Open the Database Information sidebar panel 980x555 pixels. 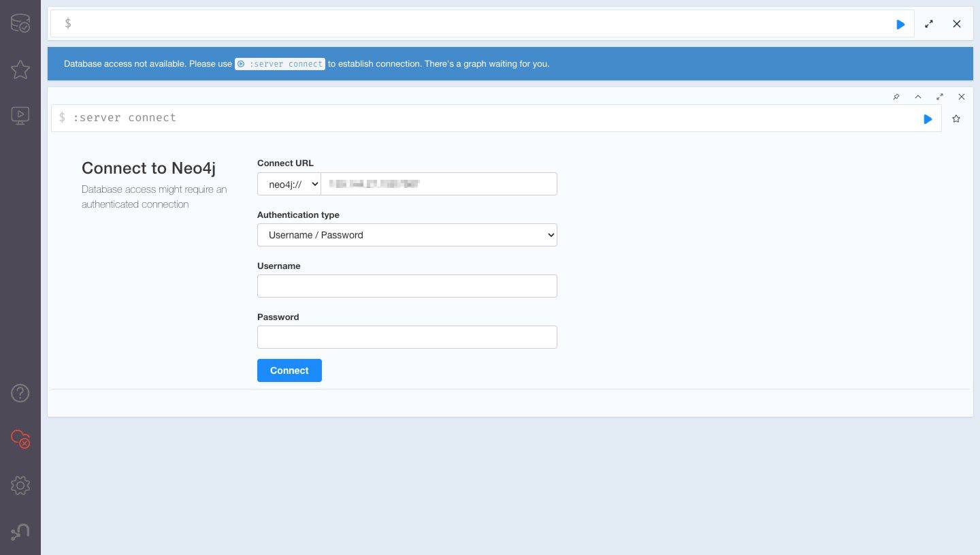point(20,22)
